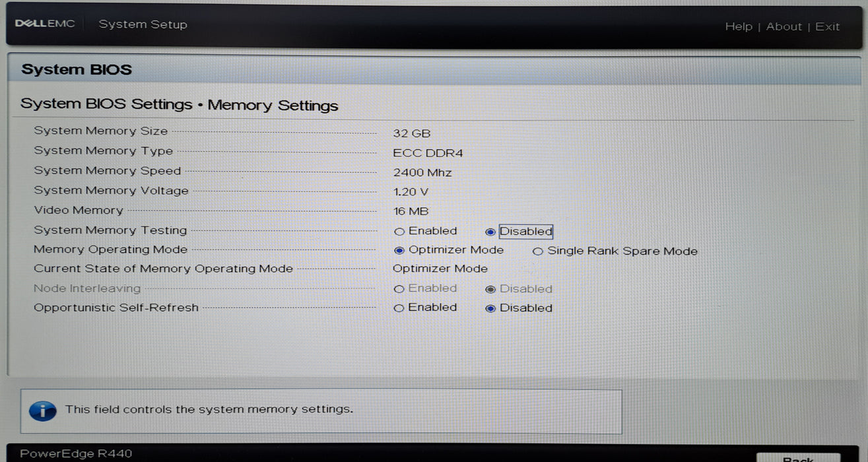Click the Opportunistic Self-Refresh label
Image resolution: width=868 pixels, height=462 pixels.
(x=116, y=308)
